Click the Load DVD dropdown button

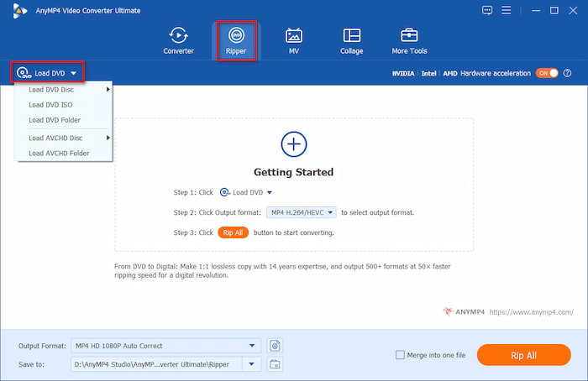click(x=47, y=73)
